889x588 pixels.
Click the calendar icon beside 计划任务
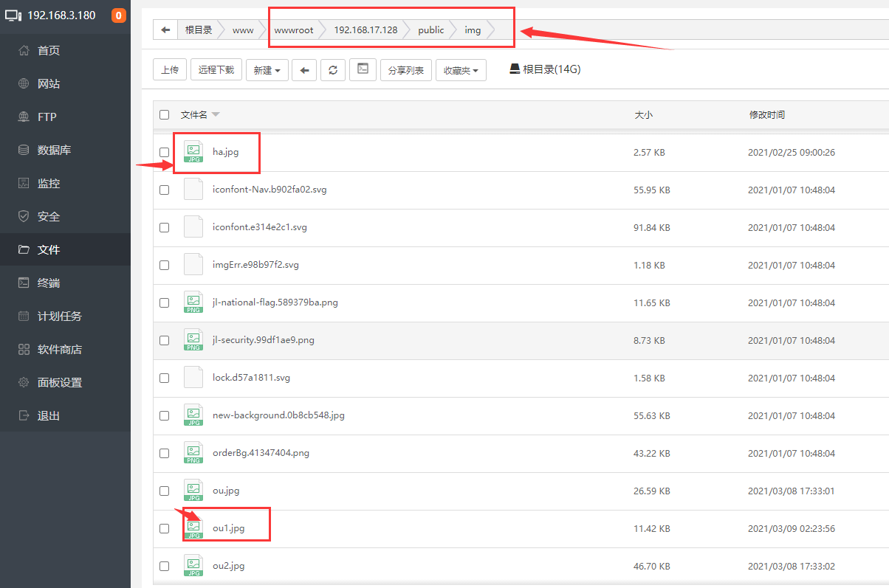24,316
